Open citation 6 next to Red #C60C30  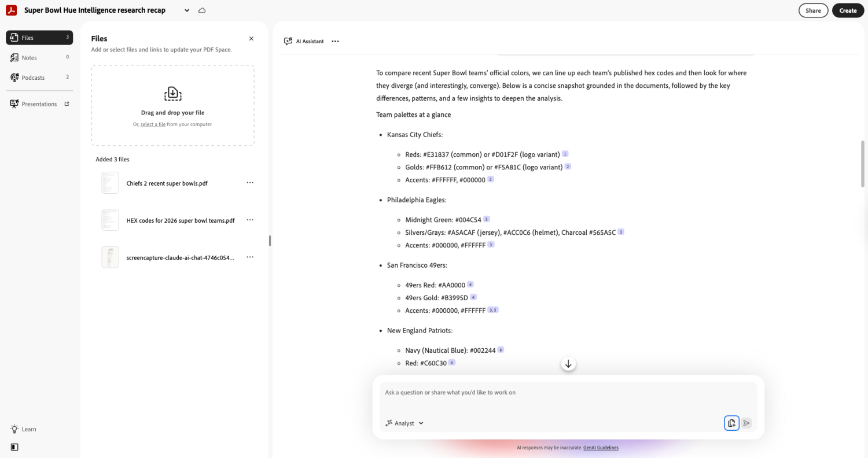(x=452, y=362)
